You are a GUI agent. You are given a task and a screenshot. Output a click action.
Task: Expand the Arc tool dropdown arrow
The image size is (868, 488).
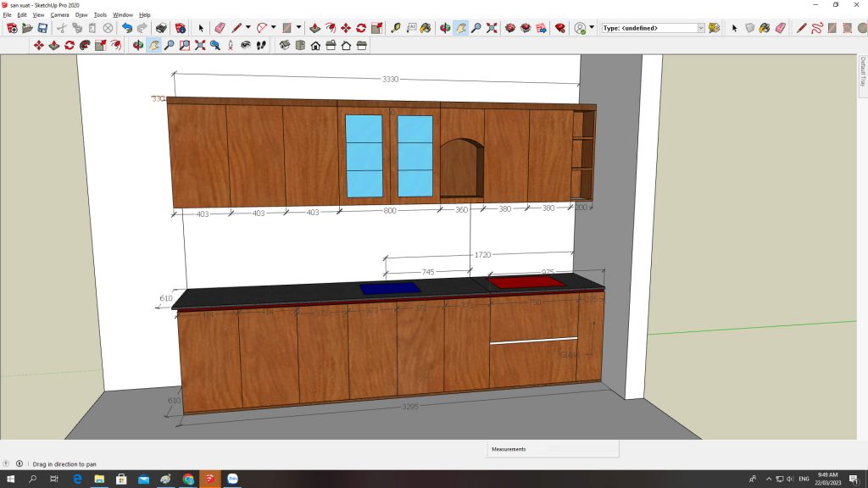coord(274,27)
